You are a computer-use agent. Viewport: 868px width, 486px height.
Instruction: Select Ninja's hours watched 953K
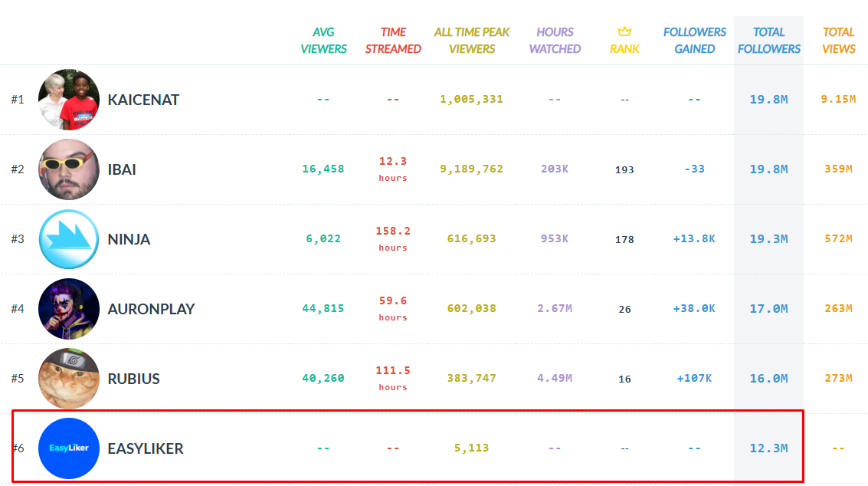pos(555,239)
